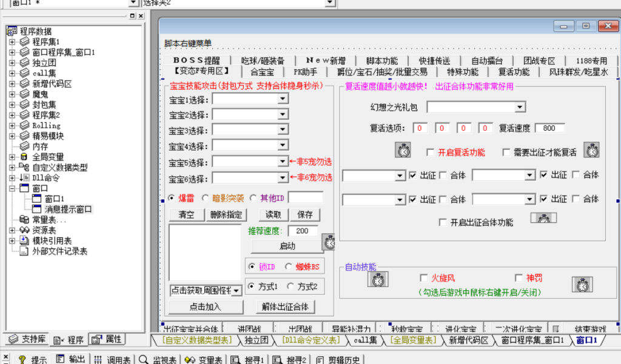Choose the 蜘蛛BS radio option
Screen dimensions: 621x364
[289, 266]
